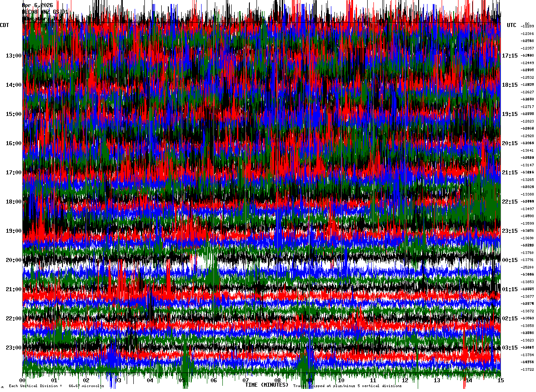The height and width of the screenshot is (392, 536).
Task: Click the 18:00 CDT time label
Action: tap(13, 202)
